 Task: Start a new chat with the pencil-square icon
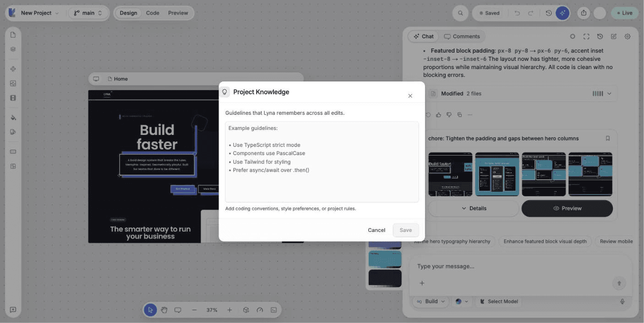(x=614, y=37)
